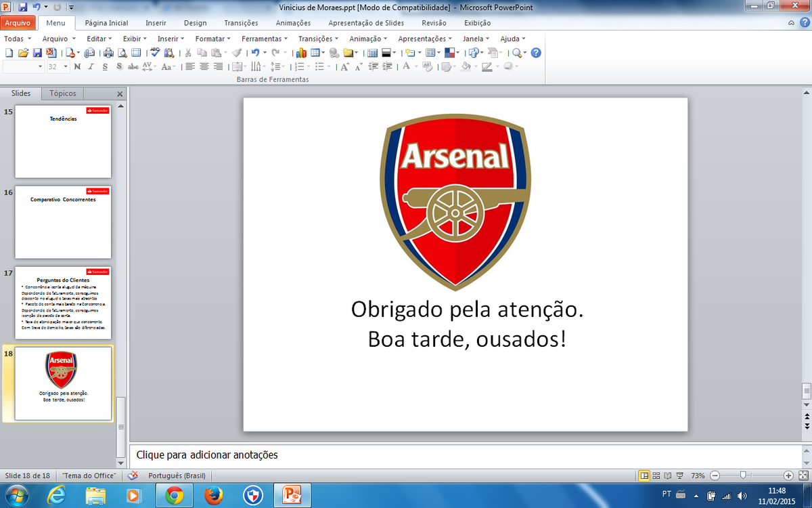812x508 pixels.
Task: Toggle Underline S formatting
Action: [x=105, y=66]
